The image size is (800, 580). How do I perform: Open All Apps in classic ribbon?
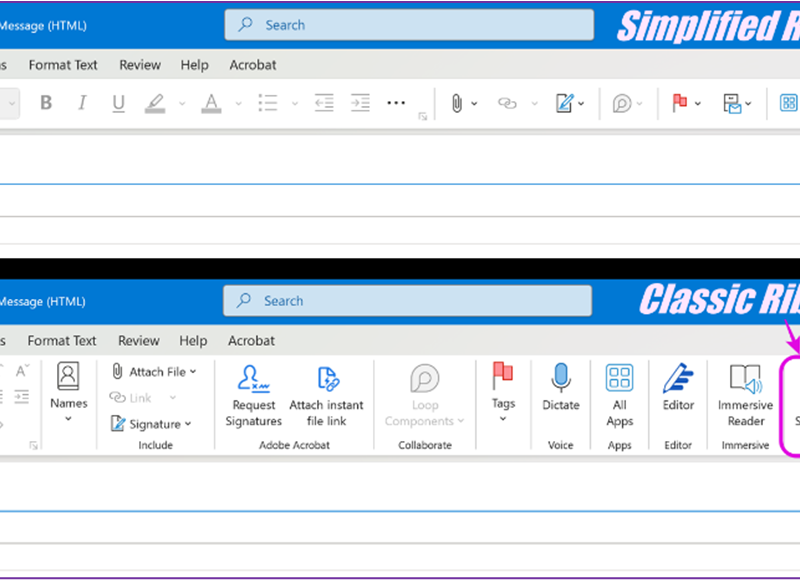pyautogui.click(x=619, y=394)
